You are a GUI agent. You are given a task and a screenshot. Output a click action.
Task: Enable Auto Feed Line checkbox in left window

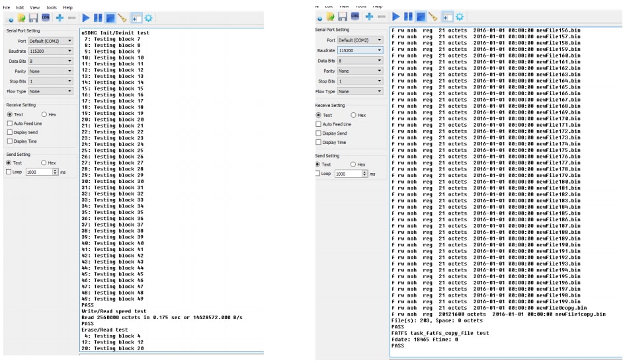pyautogui.click(x=9, y=124)
